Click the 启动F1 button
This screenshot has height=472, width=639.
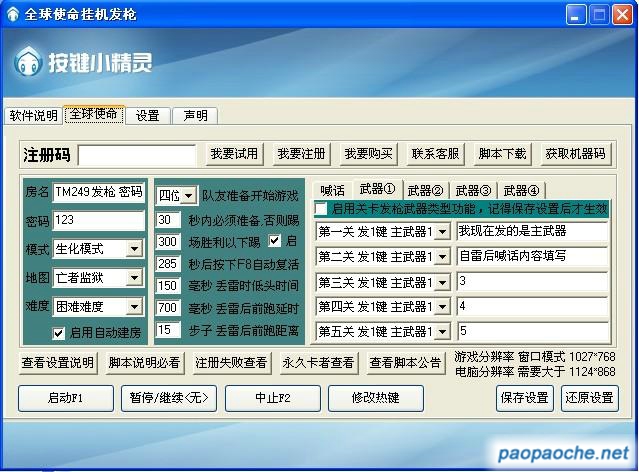pyautogui.click(x=66, y=398)
